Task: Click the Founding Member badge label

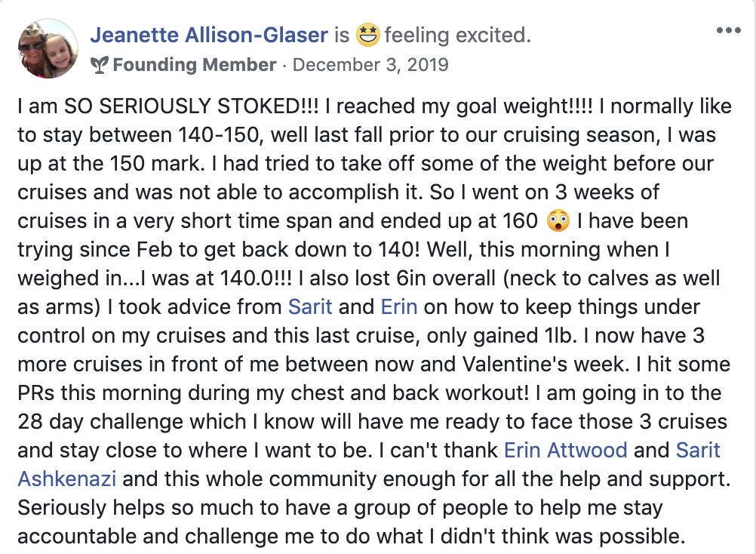Action: point(195,65)
